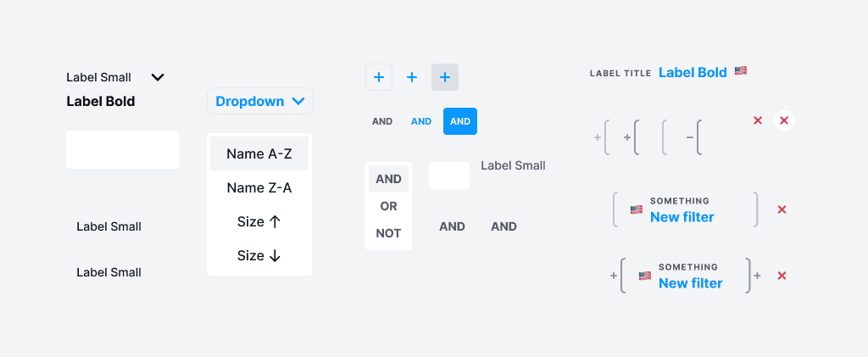
Task: Choose Size descending sort option
Action: coord(259,255)
